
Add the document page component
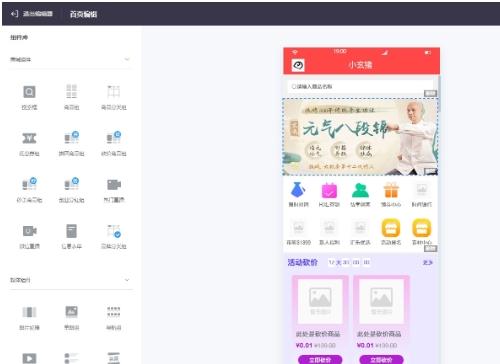click(71, 231)
